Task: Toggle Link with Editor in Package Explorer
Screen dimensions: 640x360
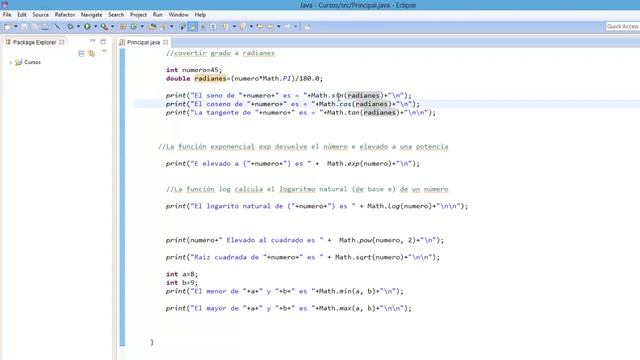Action: coord(91,53)
